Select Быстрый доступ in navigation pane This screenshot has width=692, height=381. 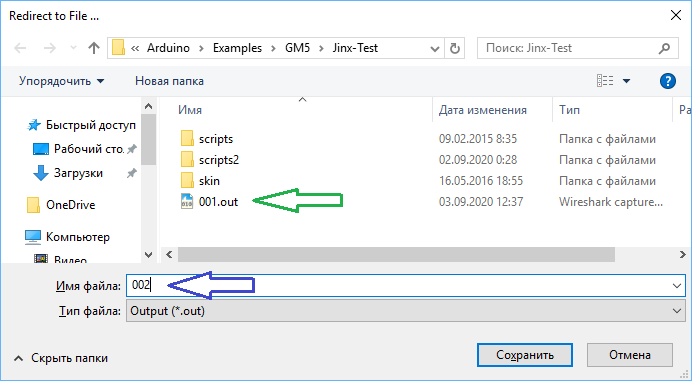pyautogui.click(x=82, y=125)
